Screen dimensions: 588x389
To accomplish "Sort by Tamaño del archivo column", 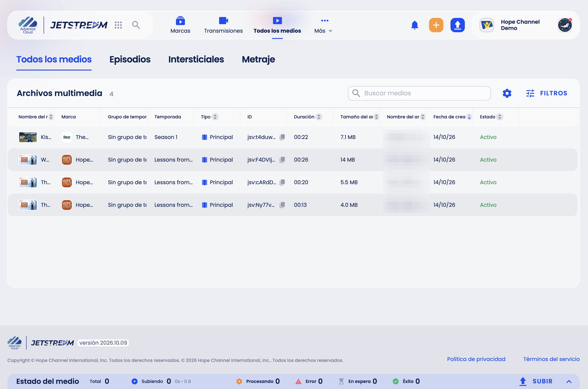I will (x=376, y=117).
